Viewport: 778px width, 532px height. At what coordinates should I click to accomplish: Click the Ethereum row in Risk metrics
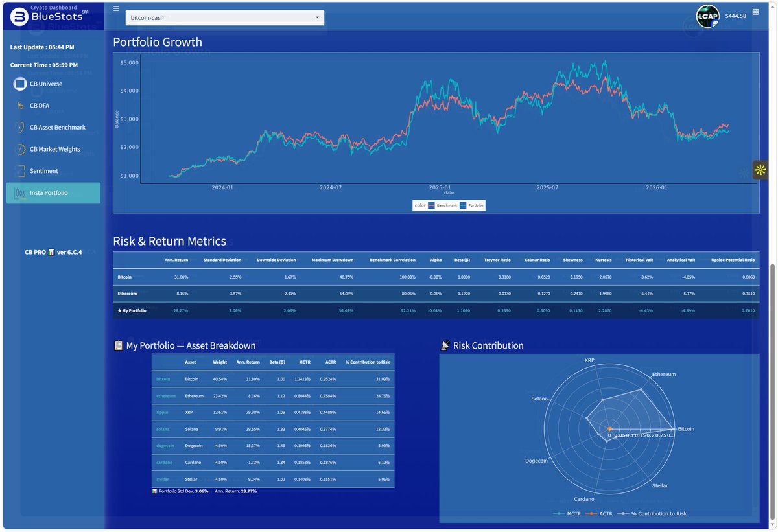(436, 294)
